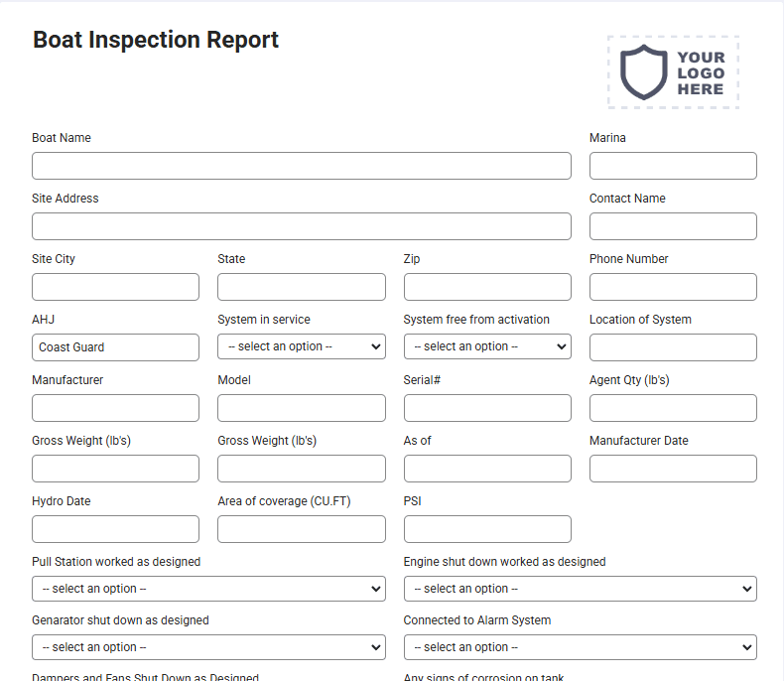Expand Engine shut down worked as designed dropdown
Screen dimensions: 784x681
click(580, 589)
